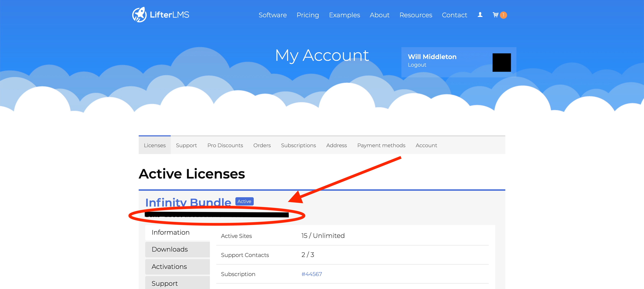
Task: Open the shopping cart icon
Action: click(x=496, y=15)
